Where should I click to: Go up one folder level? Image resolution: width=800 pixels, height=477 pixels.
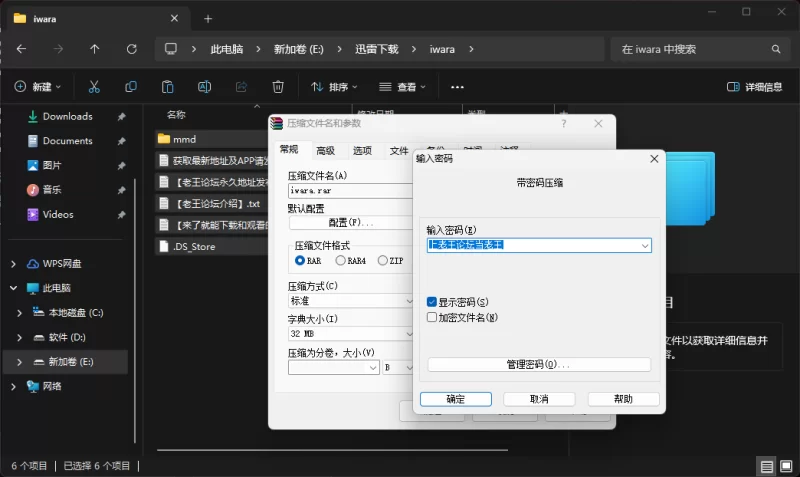pos(95,48)
